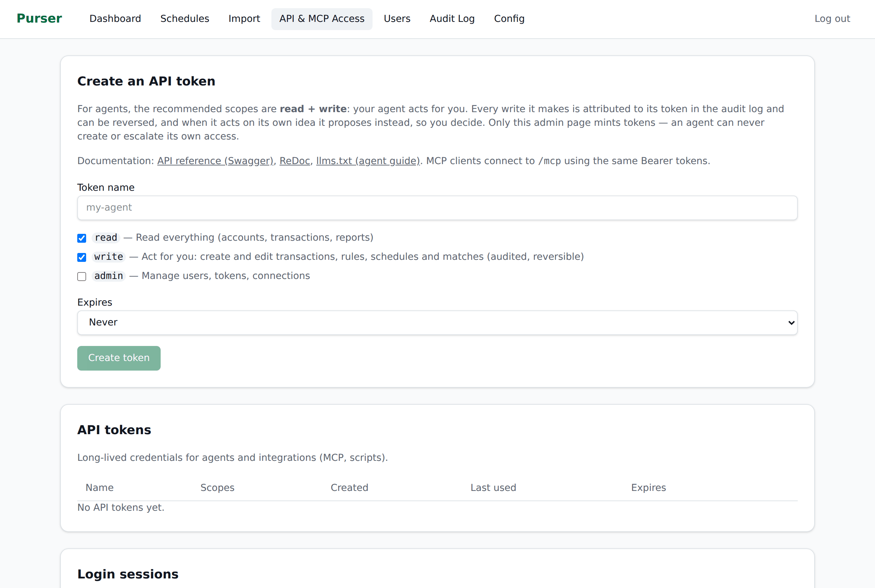Open the llms.txt (agent guide) link
875x588 pixels.
coord(368,161)
